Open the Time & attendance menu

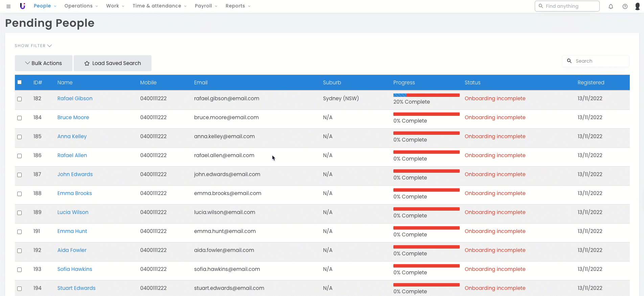coord(159,6)
